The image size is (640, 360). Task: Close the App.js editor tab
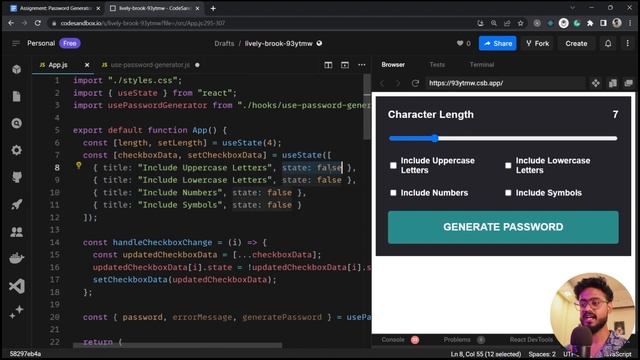point(87,65)
